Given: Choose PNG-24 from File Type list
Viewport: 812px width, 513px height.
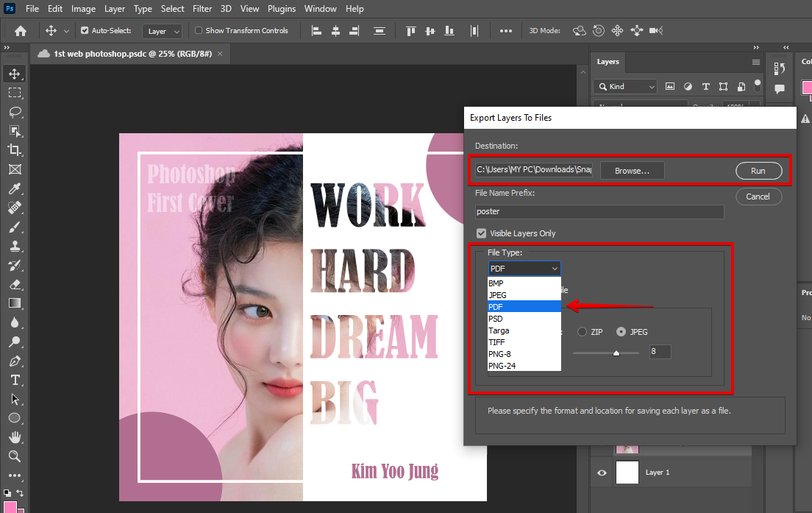Looking at the screenshot, I should coord(501,366).
